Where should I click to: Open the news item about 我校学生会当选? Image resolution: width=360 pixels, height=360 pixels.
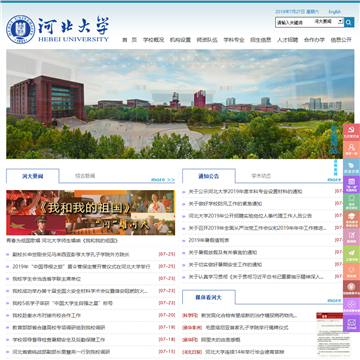point(46,279)
